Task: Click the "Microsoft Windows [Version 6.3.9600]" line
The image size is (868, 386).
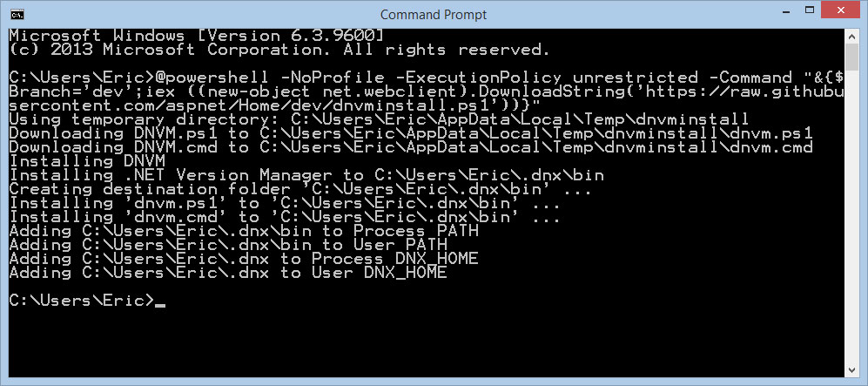Action: 196,36
